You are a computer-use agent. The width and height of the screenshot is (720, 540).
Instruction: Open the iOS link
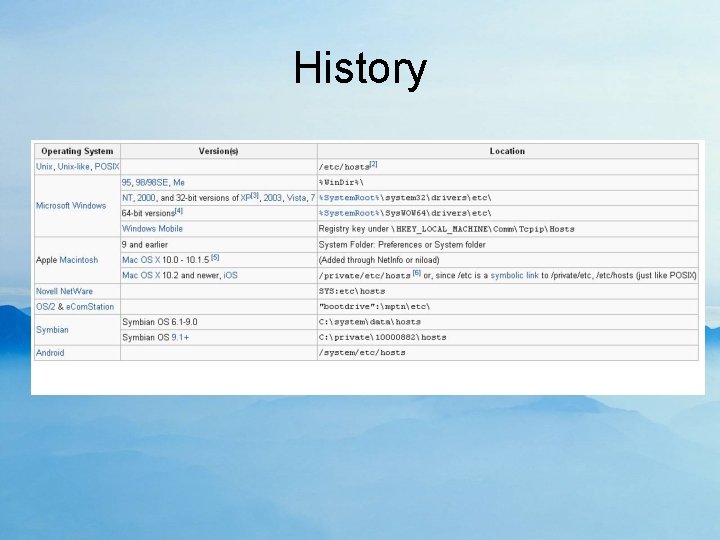(x=231, y=276)
